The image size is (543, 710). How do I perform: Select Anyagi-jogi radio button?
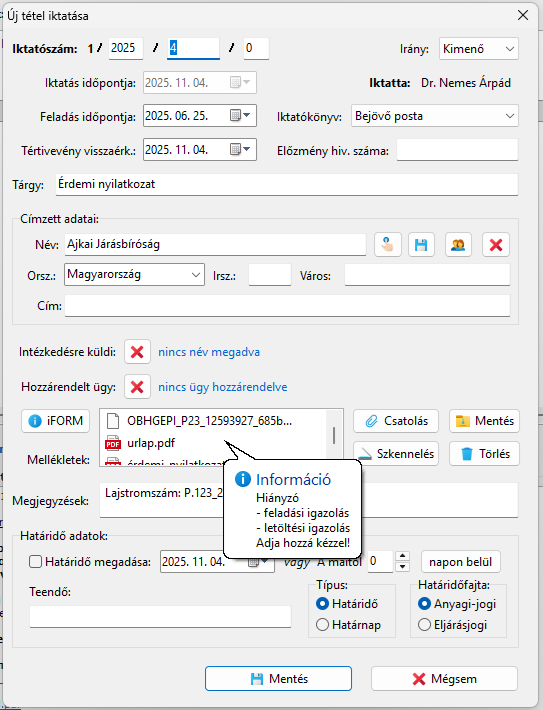424,604
